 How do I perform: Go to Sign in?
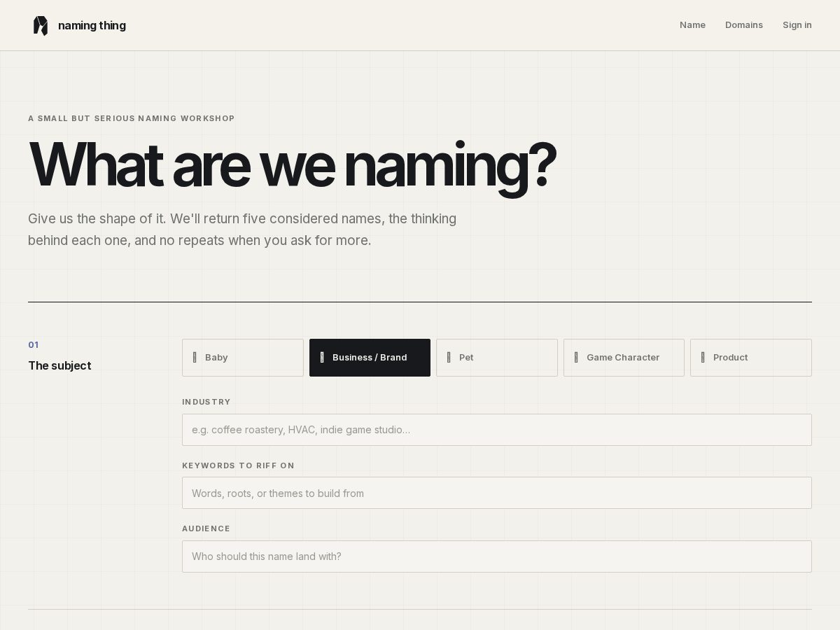(797, 25)
